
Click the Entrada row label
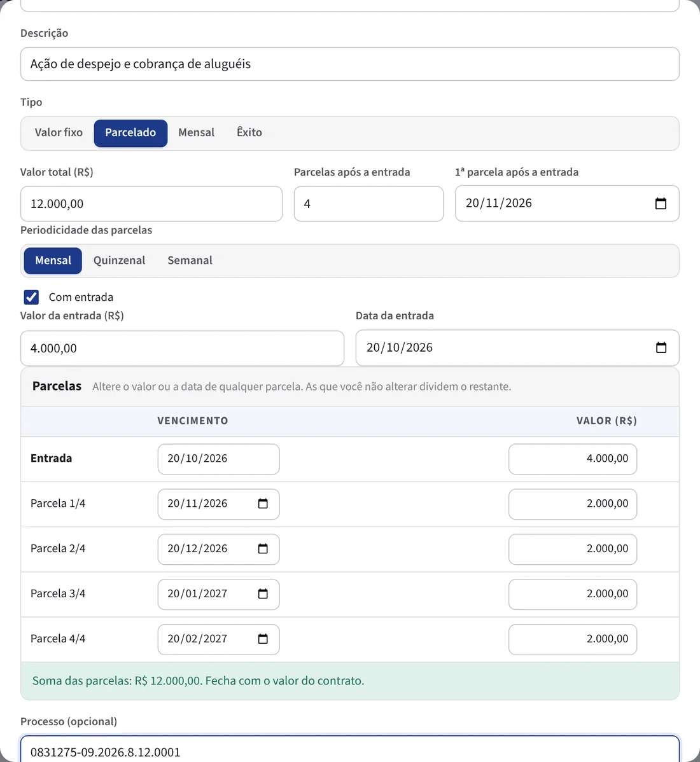tap(51, 458)
